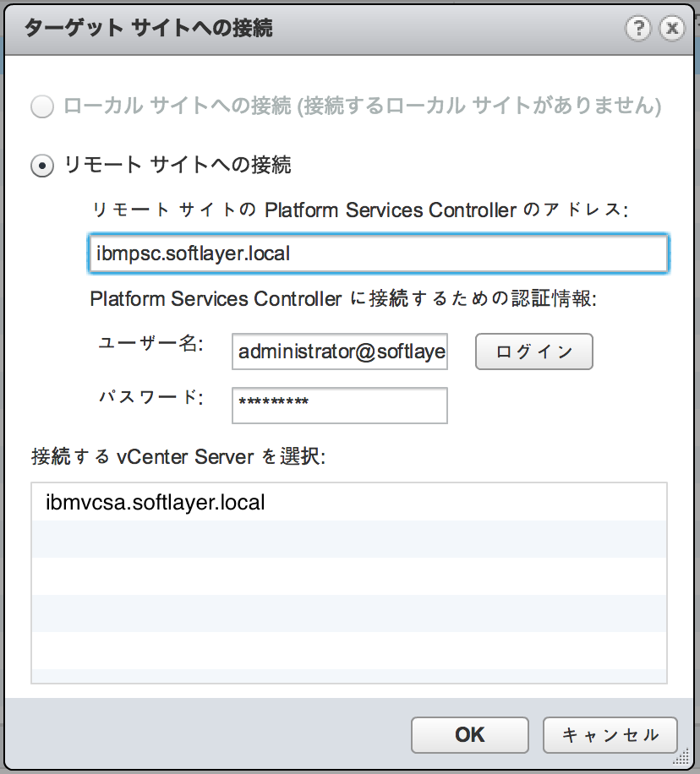
Task: Click the パスワード password field
Action: coord(339,406)
